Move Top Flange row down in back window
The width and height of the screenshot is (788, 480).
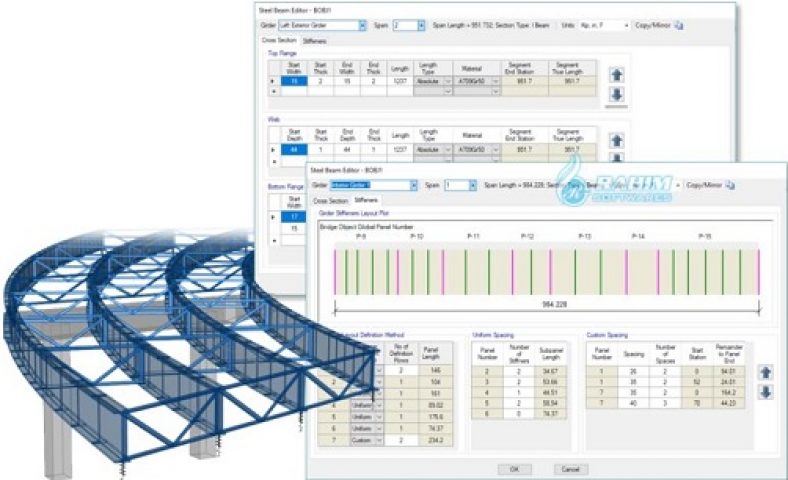coord(617,94)
